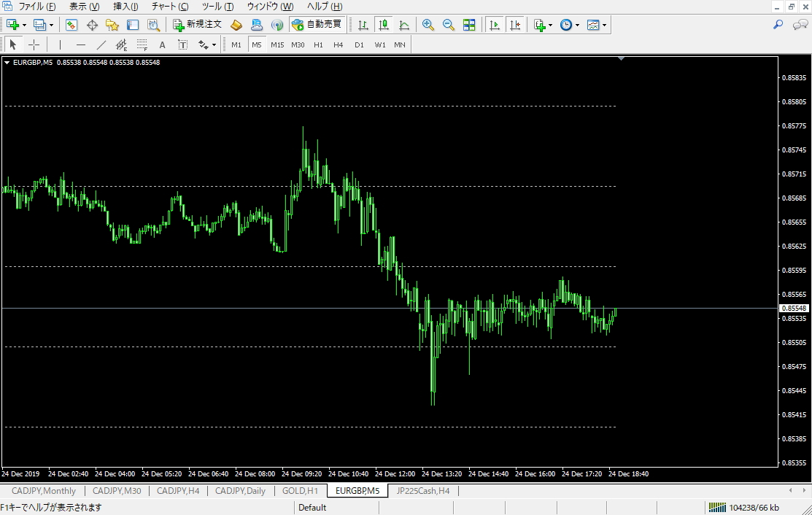This screenshot has width=812, height=515.
Task: Select the H4 timeframe button
Action: [x=339, y=45]
